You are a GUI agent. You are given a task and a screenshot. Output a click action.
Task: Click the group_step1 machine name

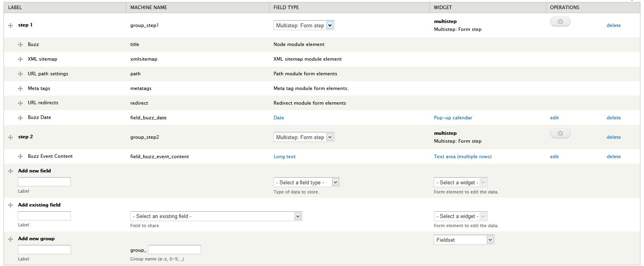click(144, 25)
